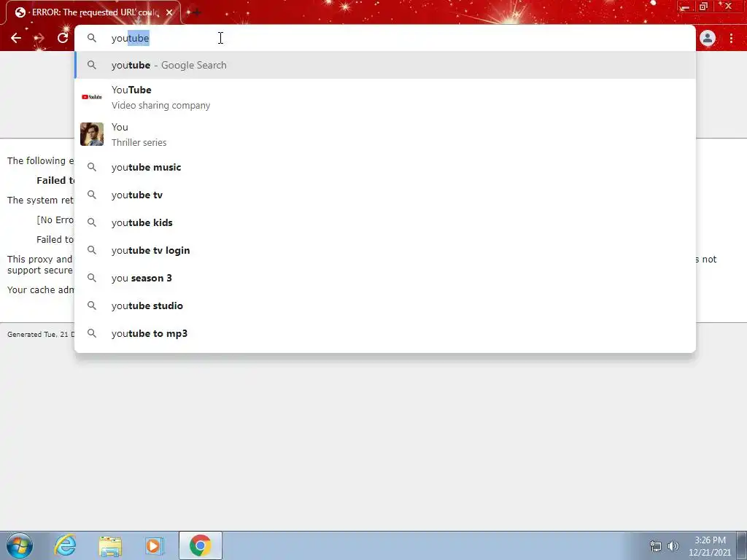Image resolution: width=747 pixels, height=560 pixels.
Task: Click the 'You' series thumbnail image
Action: tap(92, 134)
